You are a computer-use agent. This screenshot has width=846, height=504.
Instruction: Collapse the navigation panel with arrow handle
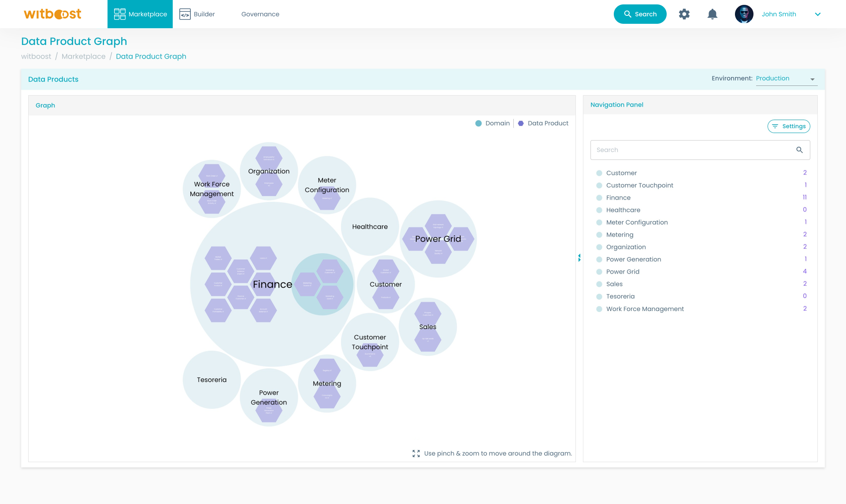tap(579, 258)
